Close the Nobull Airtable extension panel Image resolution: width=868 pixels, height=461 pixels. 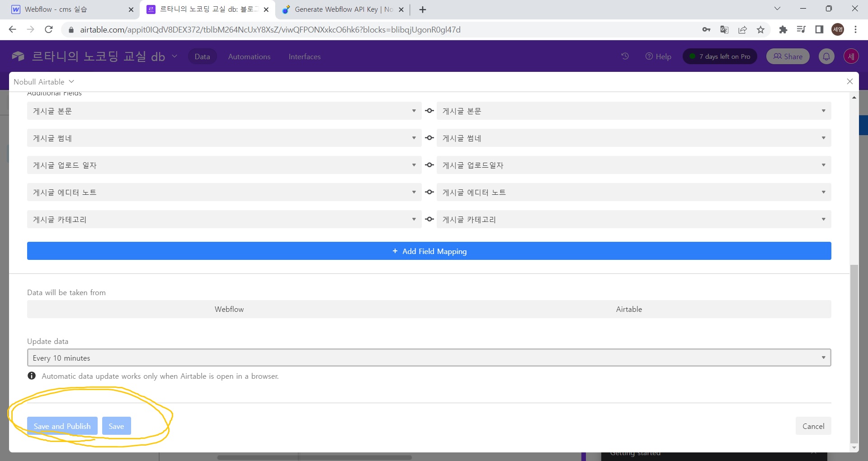click(x=850, y=81)
